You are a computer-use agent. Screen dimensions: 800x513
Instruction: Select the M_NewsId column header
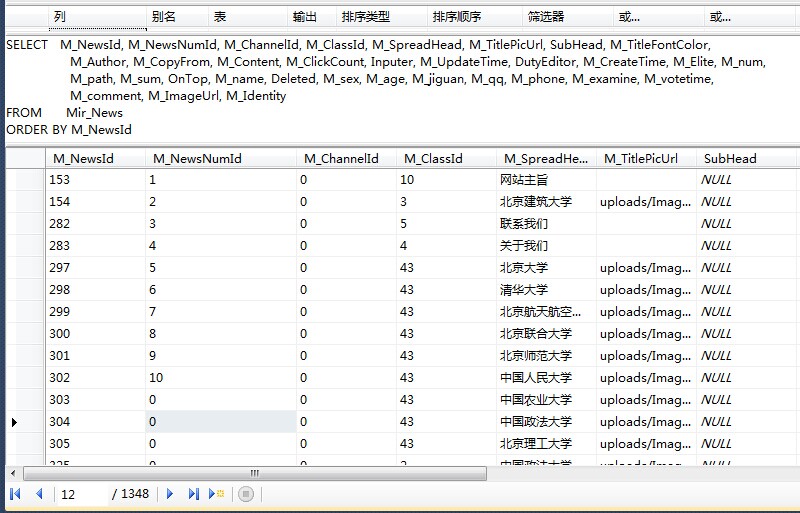[x=95, y=158]
